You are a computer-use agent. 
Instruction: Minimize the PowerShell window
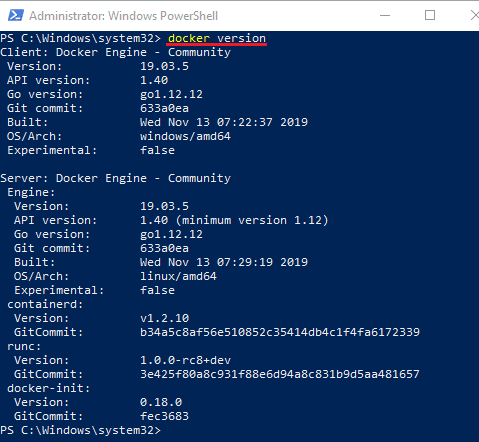tap(385, 15)
